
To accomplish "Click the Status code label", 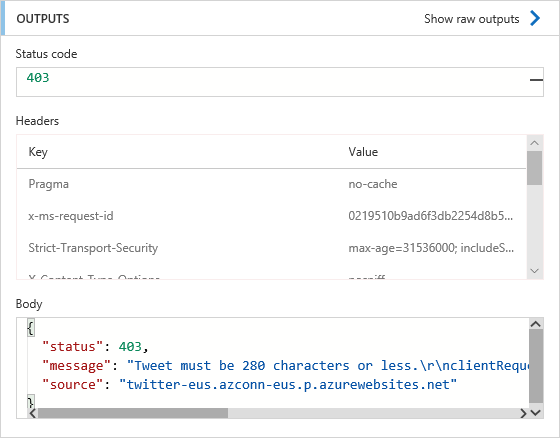I will coord(46,54).
